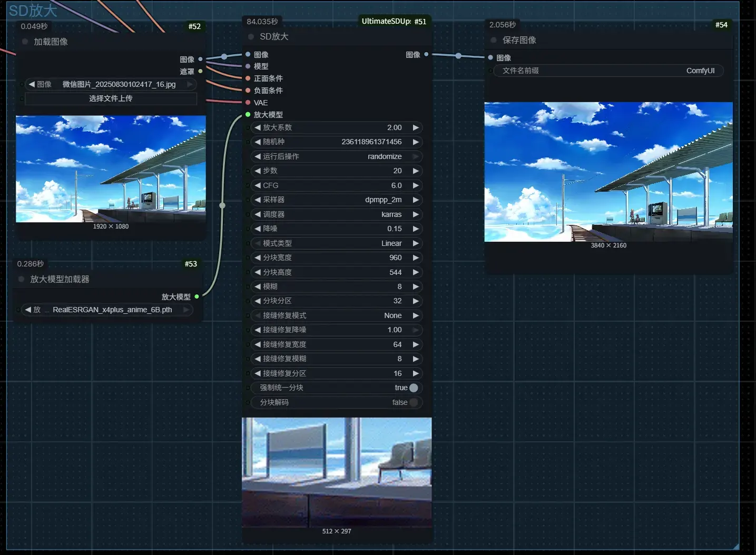
Task: Increase 放大系数 with right arrow
Action: (x=416, y=127)
